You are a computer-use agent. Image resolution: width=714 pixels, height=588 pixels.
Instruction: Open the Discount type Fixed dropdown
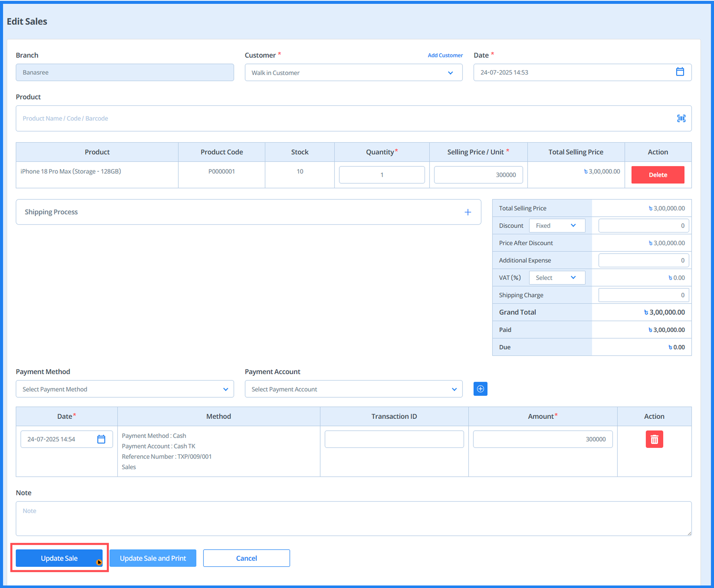pos(557,225)
